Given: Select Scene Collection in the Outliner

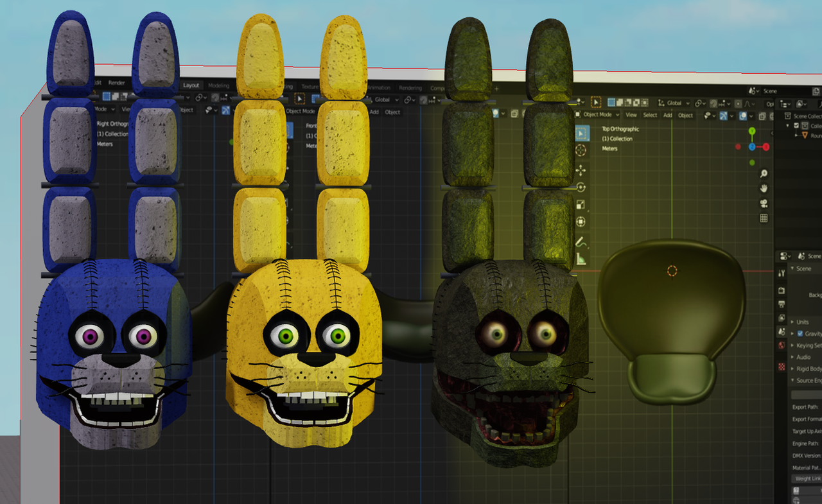Looking at the screenshot, I should coord(807,116).
